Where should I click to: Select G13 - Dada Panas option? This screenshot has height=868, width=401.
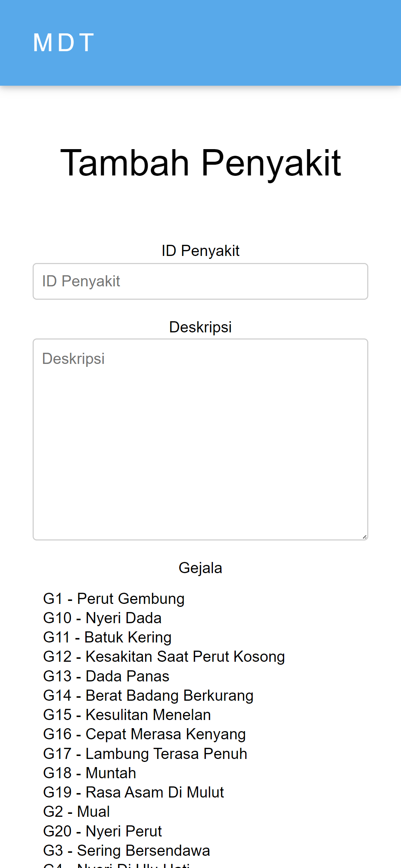(106, 676)
